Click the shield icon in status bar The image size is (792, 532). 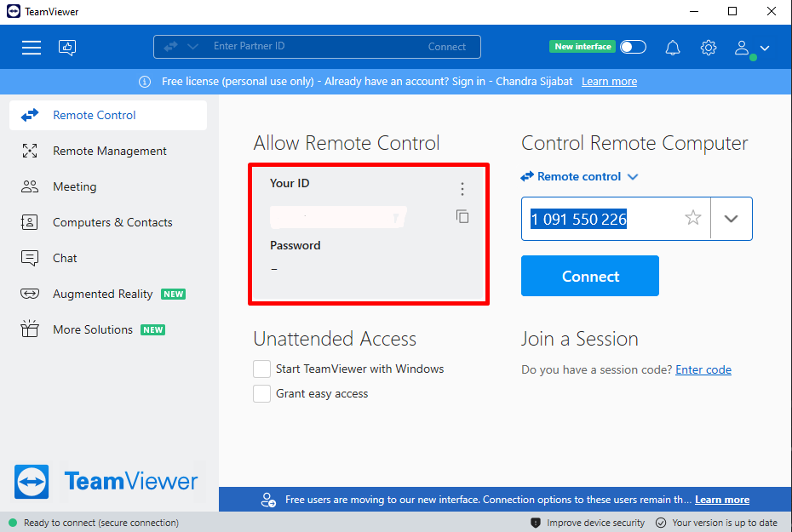click(536, 523)
